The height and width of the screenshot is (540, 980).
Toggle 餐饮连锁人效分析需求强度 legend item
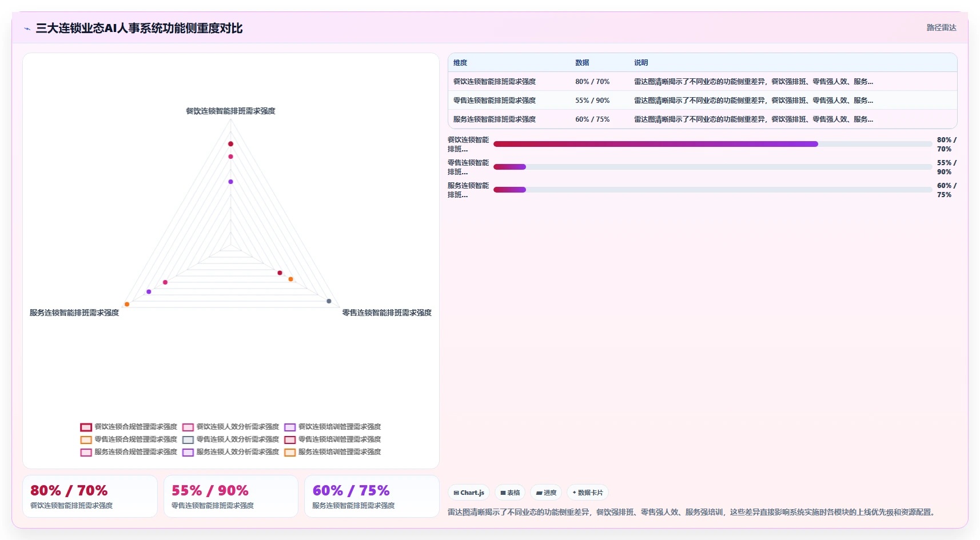click(231, 427)
